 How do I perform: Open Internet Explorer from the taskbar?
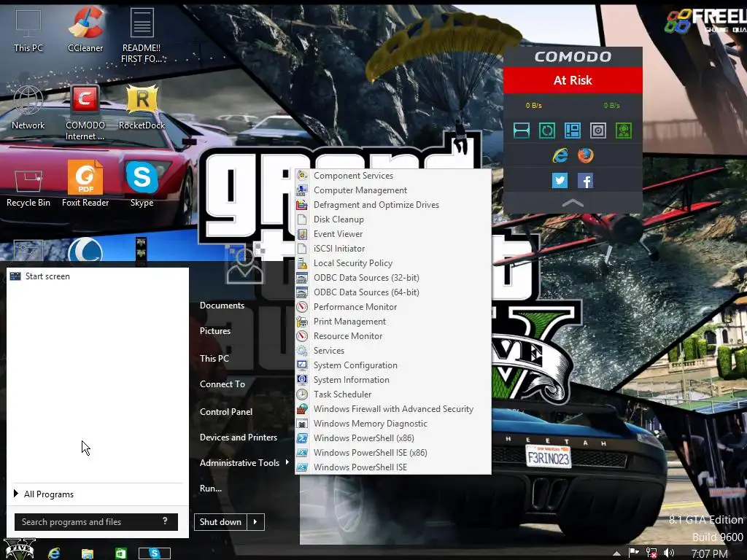pos(54,553)
